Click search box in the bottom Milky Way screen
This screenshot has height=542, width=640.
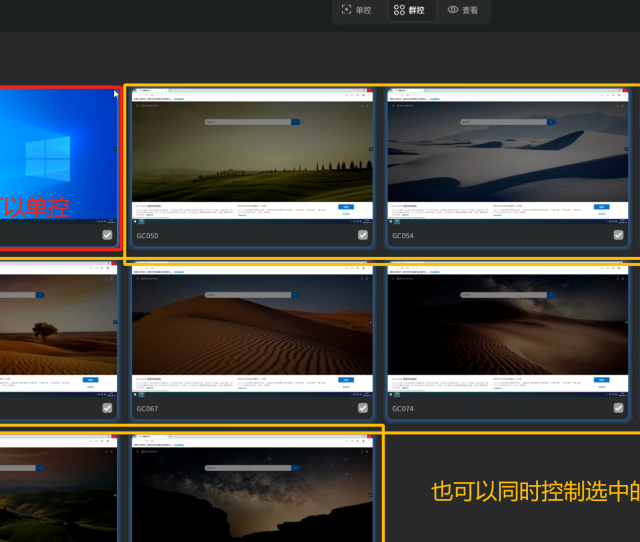(248, 468)
